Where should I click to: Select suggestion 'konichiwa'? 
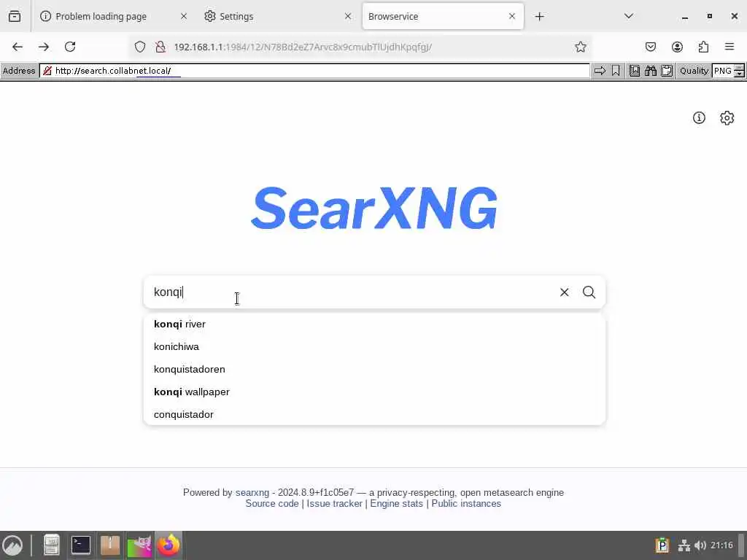point(374,346)
